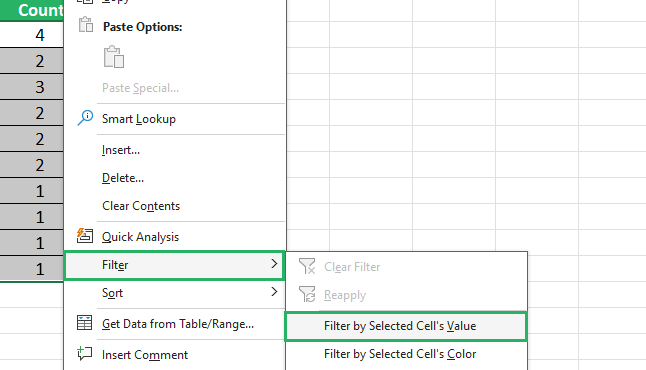Viewport: 646px width, 370px height.
Task: Select Insert... from context menu
Action: click(121, 150)
